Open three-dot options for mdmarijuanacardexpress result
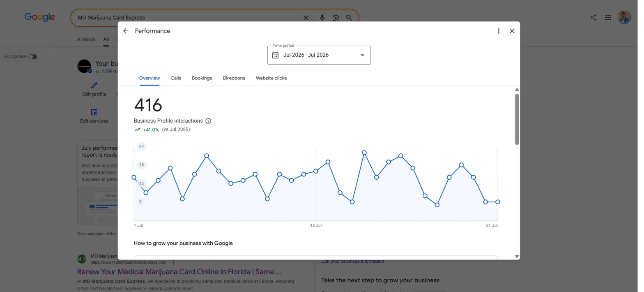644x292 pixels. point(173,262)
